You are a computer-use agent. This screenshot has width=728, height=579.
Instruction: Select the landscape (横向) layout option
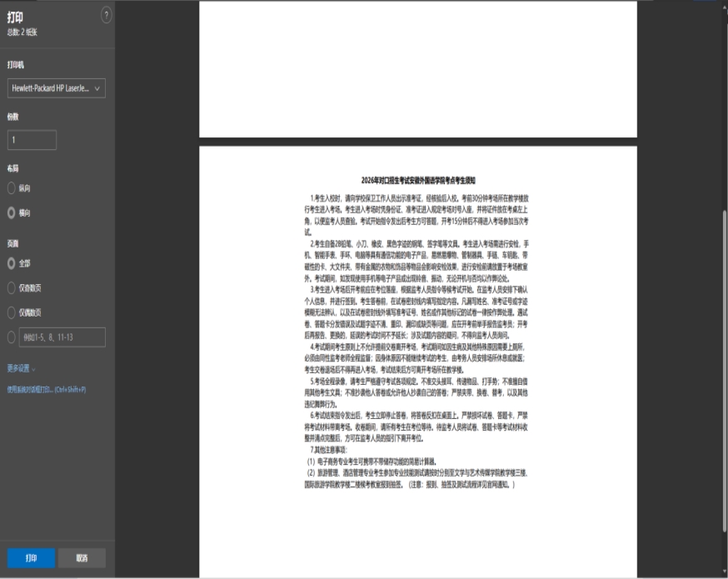click(x=12, y=212)
